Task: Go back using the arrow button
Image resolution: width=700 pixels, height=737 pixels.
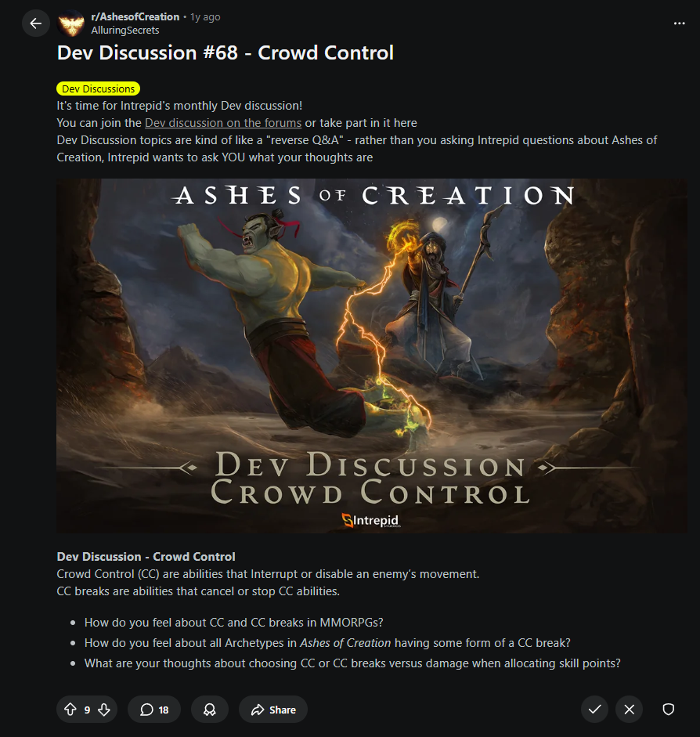Action: (x=36, y=23)
